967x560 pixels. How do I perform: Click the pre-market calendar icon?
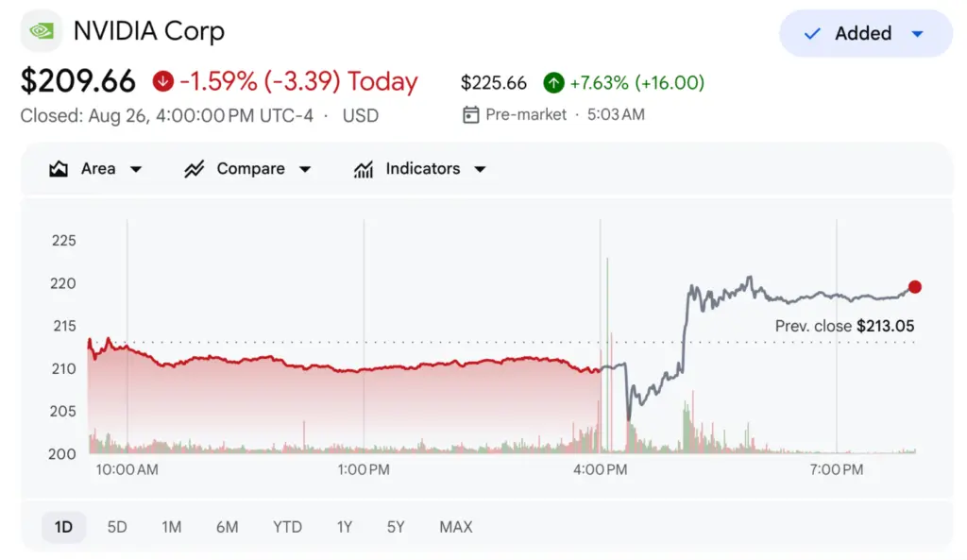pyautogui.click(x=470, y=114)
